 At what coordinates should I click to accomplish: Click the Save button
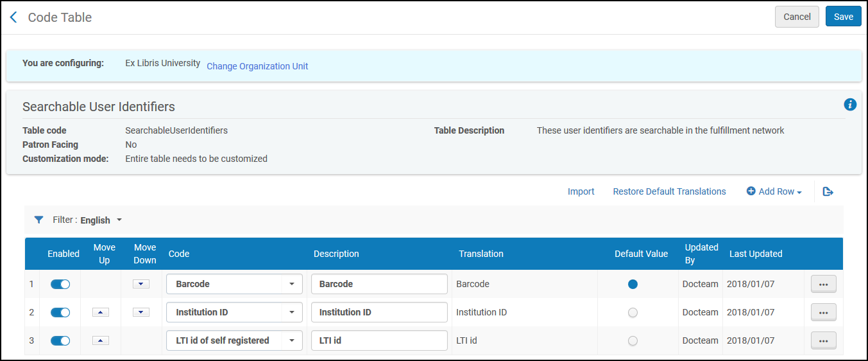pyautogui.click(x=843, y=17)
